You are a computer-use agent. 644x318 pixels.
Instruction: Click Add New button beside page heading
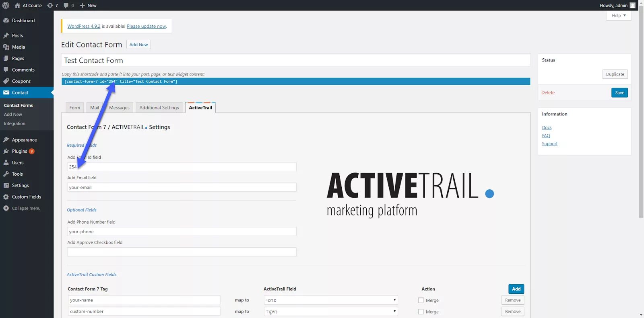(x=138, y=45)
